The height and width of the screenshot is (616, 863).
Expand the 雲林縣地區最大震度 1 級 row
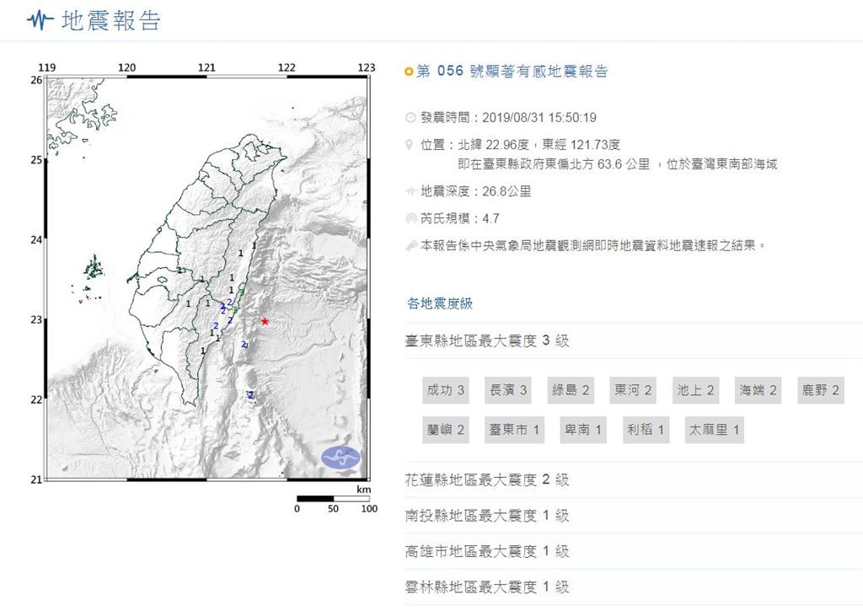pyautogui.click(x=634, y=587)
